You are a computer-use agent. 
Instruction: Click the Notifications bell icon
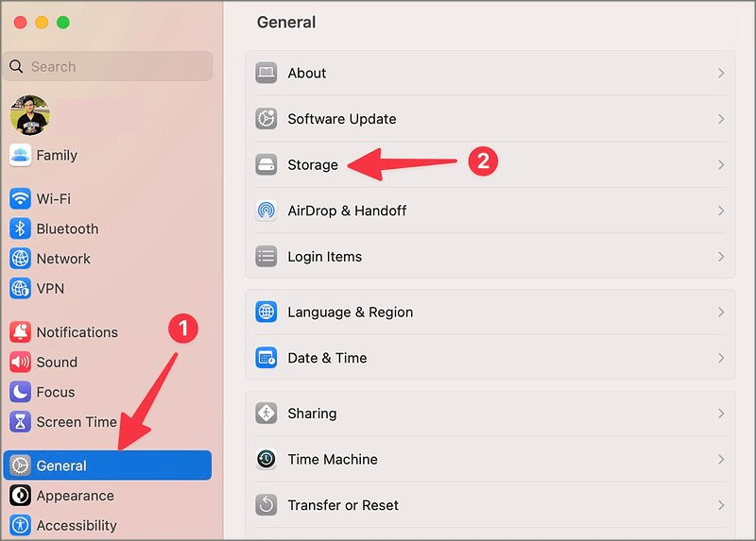pos(21,332)
